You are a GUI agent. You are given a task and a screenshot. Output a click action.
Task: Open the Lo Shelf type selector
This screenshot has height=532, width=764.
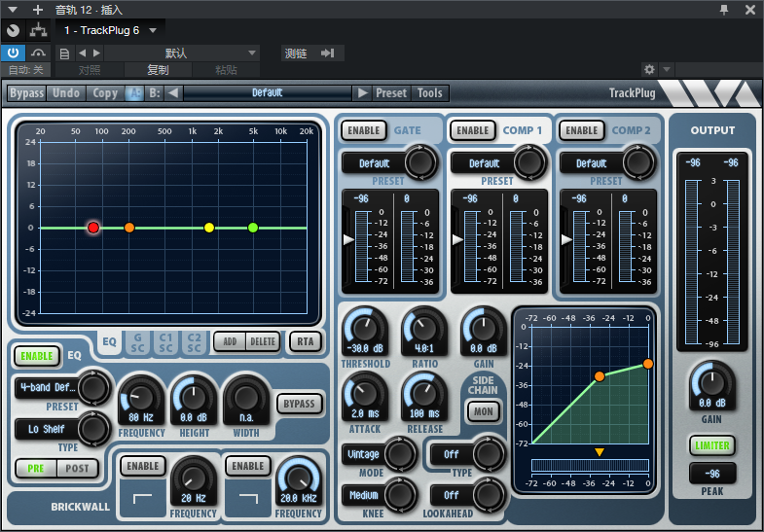pos(47,429)
